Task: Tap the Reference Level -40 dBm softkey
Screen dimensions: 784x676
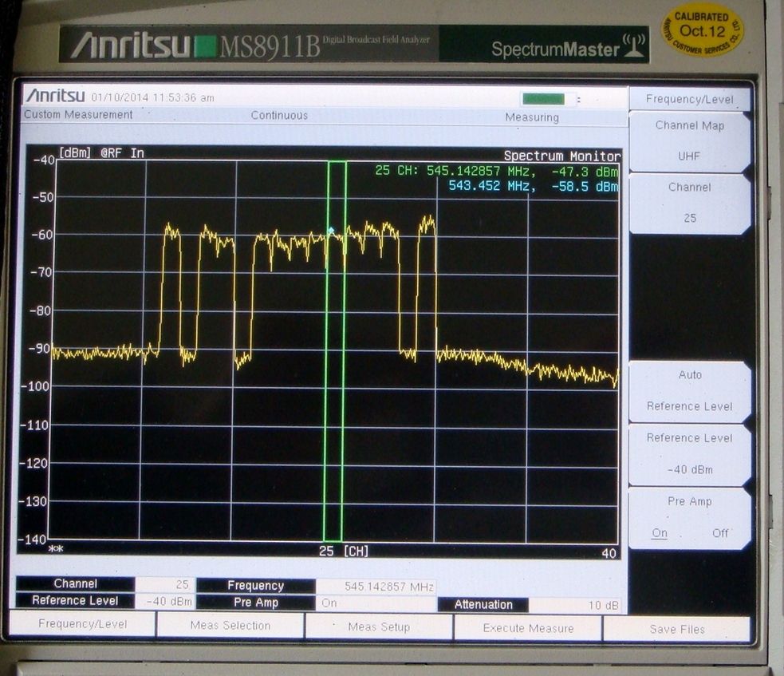Action: pyautogui.click(x=690, y=454)
